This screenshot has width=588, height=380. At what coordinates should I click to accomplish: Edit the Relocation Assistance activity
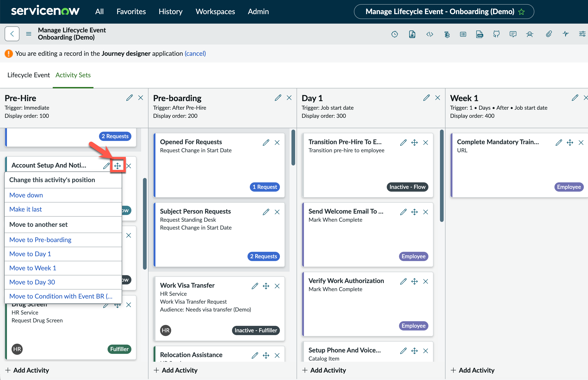(x=254, y=355)
